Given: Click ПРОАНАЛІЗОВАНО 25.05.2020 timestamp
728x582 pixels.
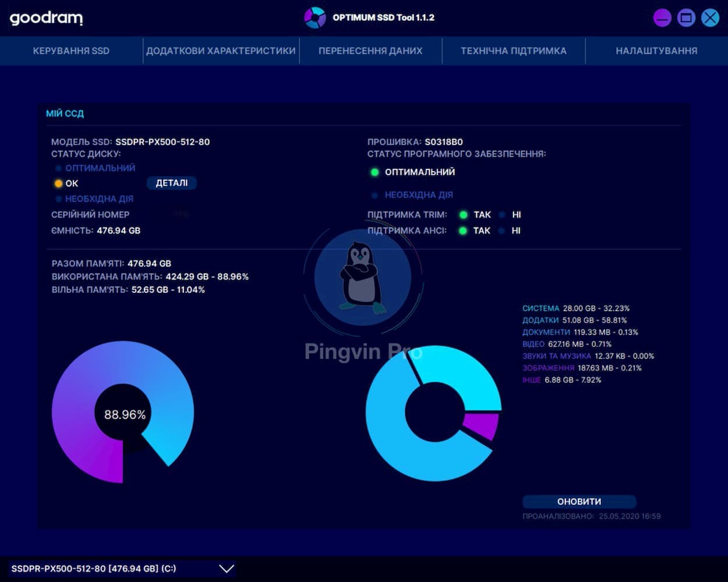Looking at the screenshot, I should click(592, 516).
